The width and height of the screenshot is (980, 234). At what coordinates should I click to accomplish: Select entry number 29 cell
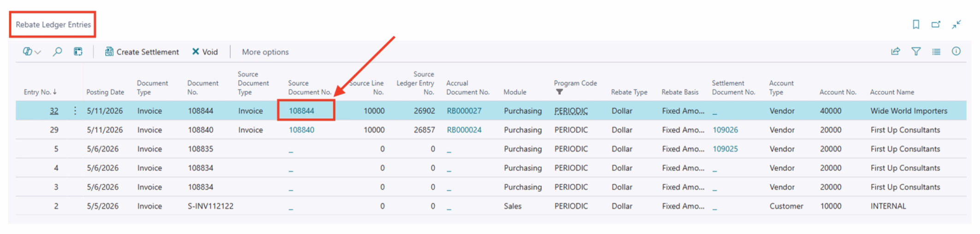click(54, 130)
